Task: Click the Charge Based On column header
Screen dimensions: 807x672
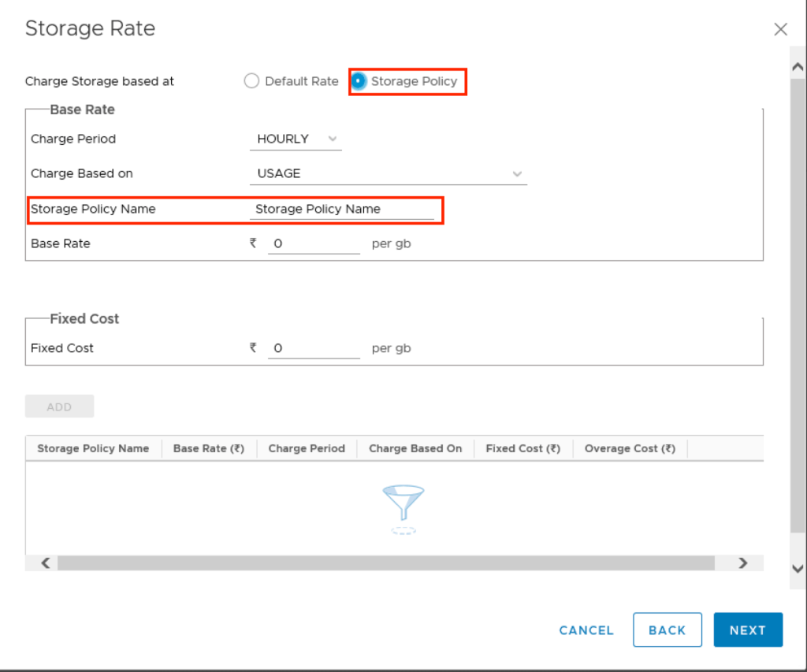Action: click(415, 449)
